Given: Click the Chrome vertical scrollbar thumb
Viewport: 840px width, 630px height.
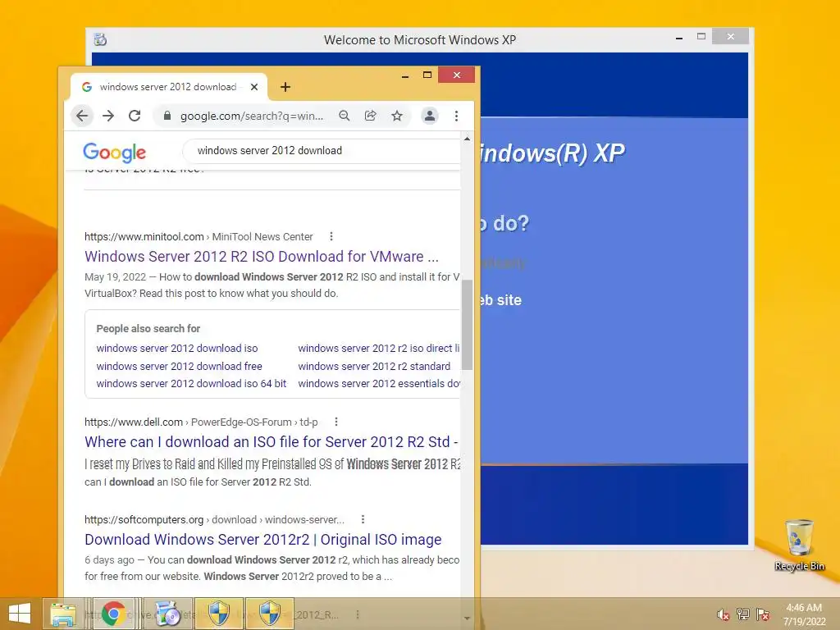Looking at the screenshot, I should (x=467, y=325).
